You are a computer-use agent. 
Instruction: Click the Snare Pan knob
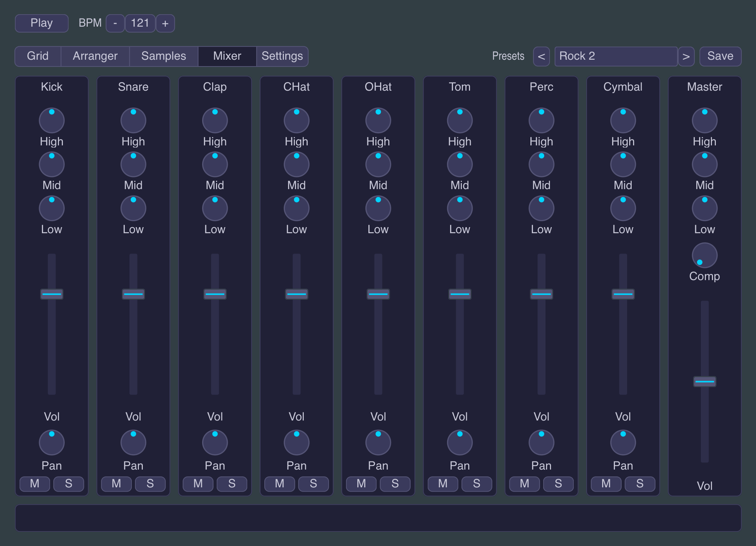(133, 443)
